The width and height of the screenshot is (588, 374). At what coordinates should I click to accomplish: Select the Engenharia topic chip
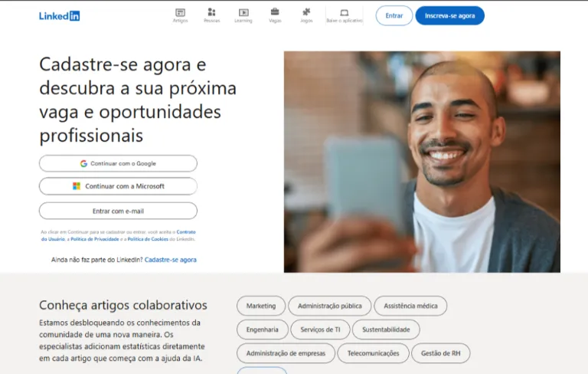(x=262, y=330)
